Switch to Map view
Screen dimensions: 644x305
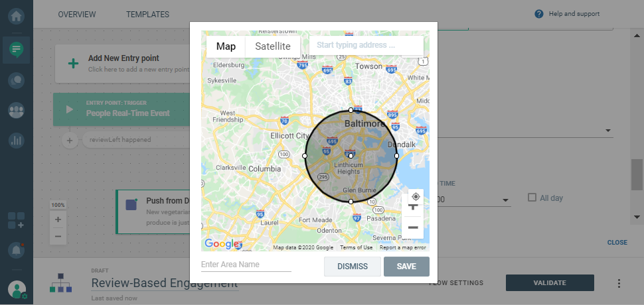coord(226,46)
